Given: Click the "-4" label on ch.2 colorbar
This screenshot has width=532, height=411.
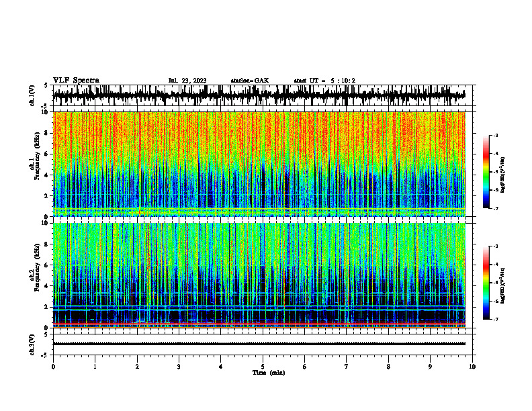Looking at the screenshot, I should click(x=496, y=265).
